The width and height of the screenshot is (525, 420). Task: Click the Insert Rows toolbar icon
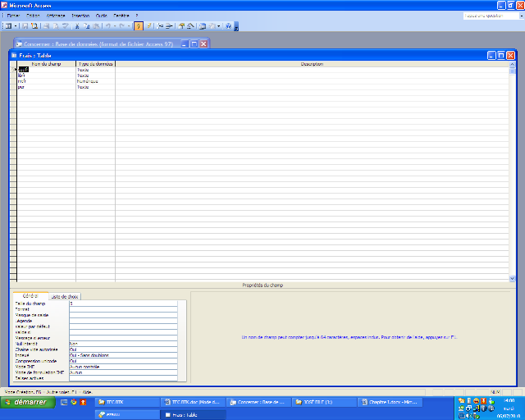click(x=162, y=26)
